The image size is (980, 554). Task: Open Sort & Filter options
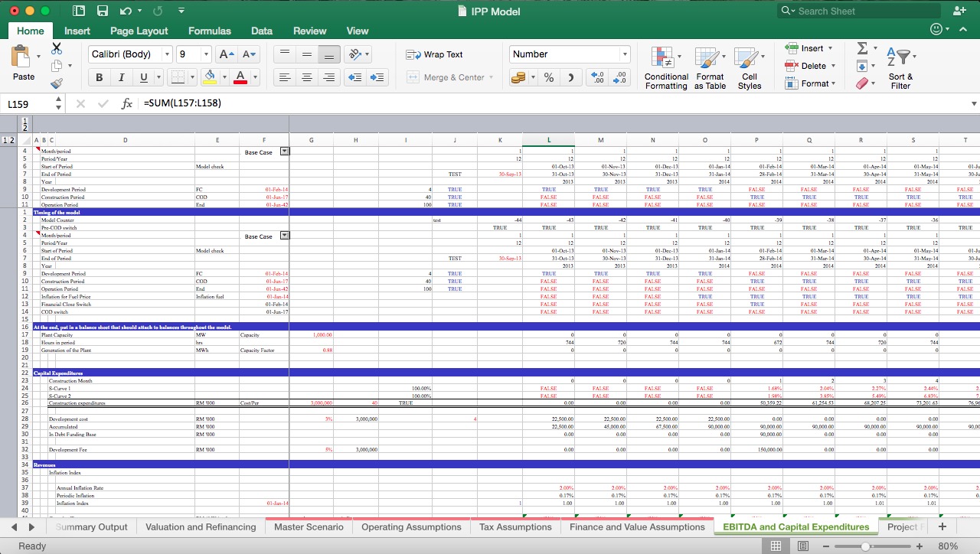[900, 67]
